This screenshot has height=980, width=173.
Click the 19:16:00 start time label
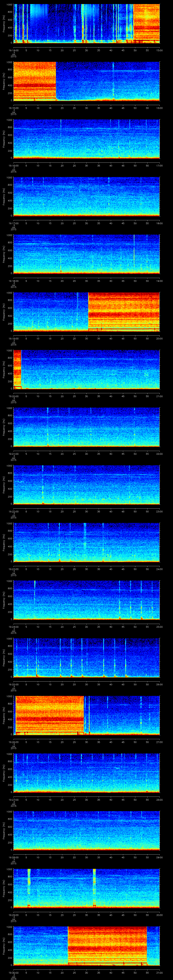(x=14, y=166)
